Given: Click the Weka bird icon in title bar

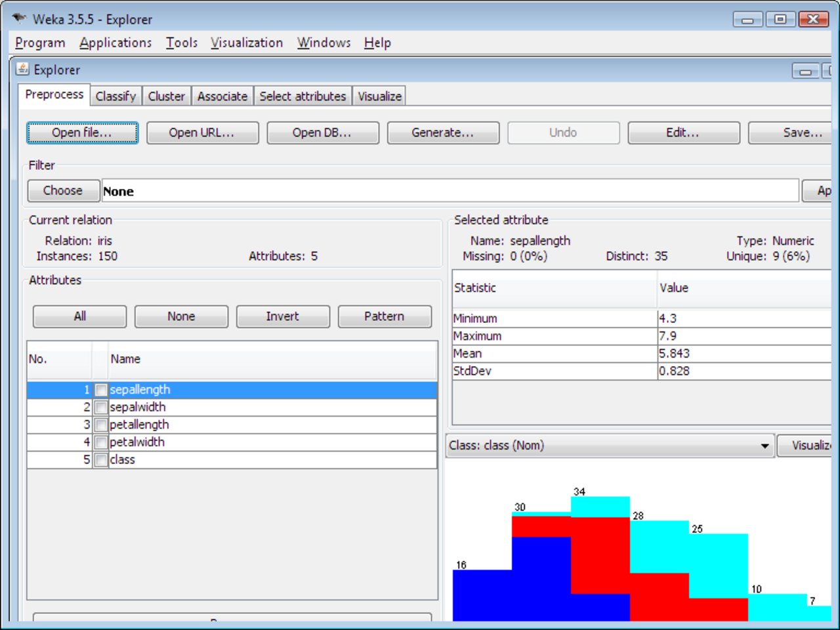Looking at the screenshot, I should [x=19, y=18].
